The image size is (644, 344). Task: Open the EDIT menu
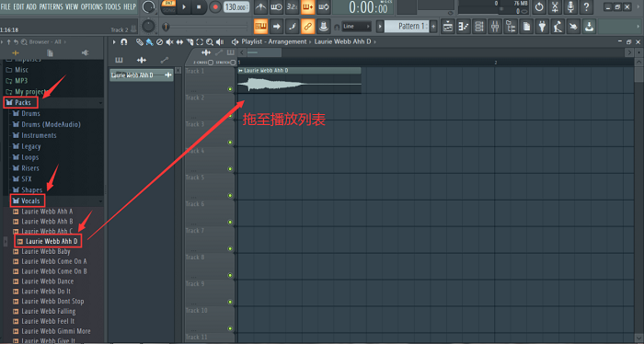(x=19, y=6)
